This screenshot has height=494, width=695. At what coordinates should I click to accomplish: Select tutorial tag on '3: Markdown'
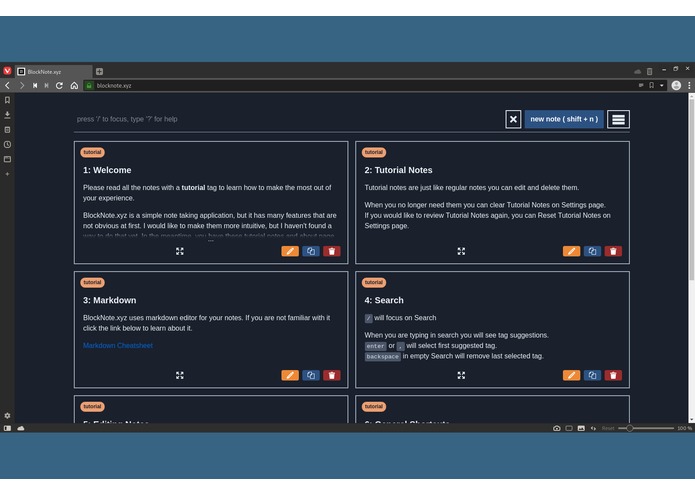[92, 283]
